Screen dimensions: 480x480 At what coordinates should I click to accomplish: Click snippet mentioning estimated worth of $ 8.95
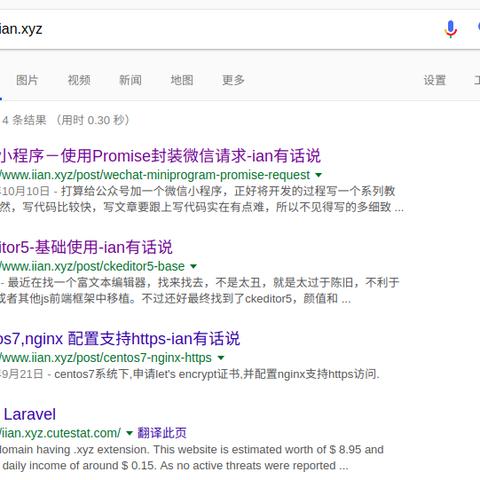click(192, 457)
